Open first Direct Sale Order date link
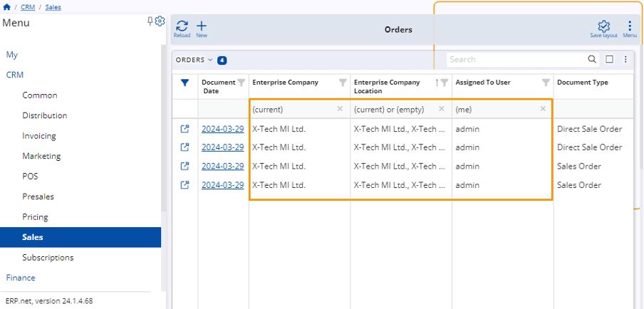644x309 pixels. (x=222, y=129)
